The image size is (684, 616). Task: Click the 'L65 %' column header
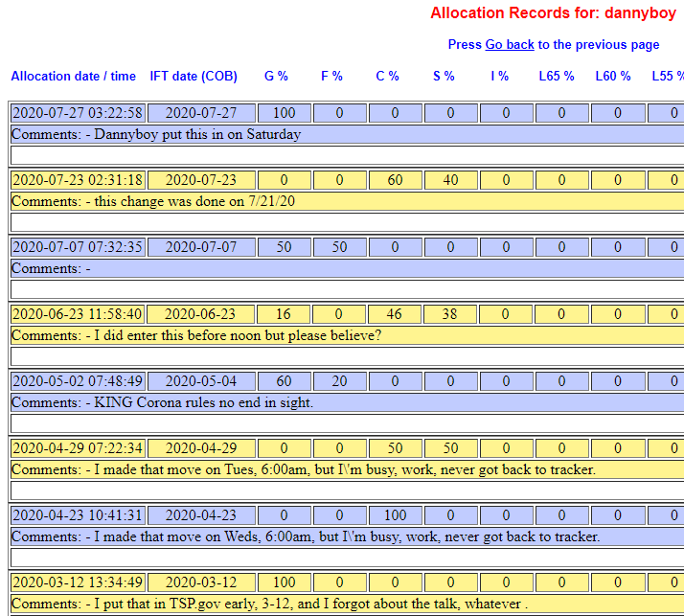pyautogui.click(x=556, y=76)
